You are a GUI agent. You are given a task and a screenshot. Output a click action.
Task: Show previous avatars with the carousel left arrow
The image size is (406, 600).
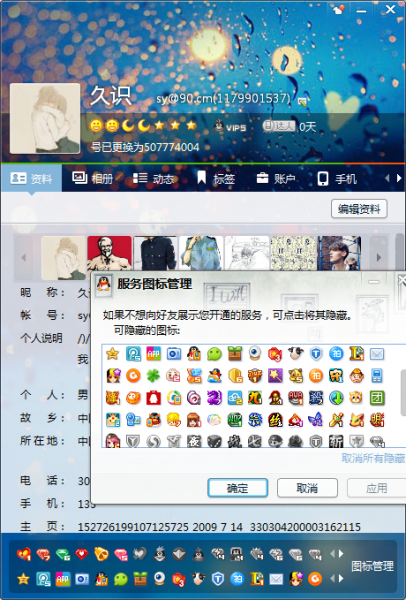[x=23, y=258]
